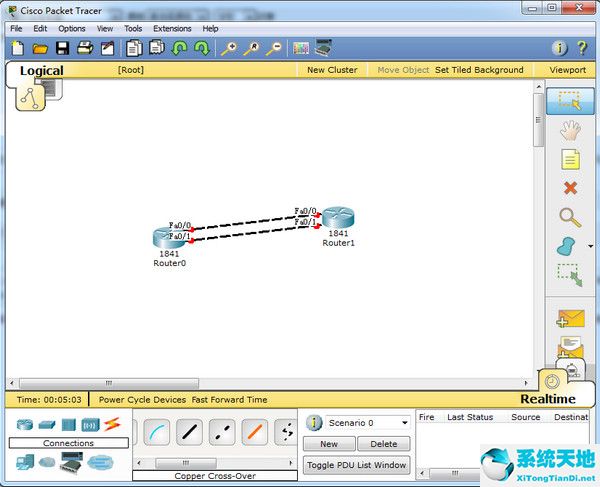
Task: Select the Multiuser Connection category
Action: click(x=100, y=463)
